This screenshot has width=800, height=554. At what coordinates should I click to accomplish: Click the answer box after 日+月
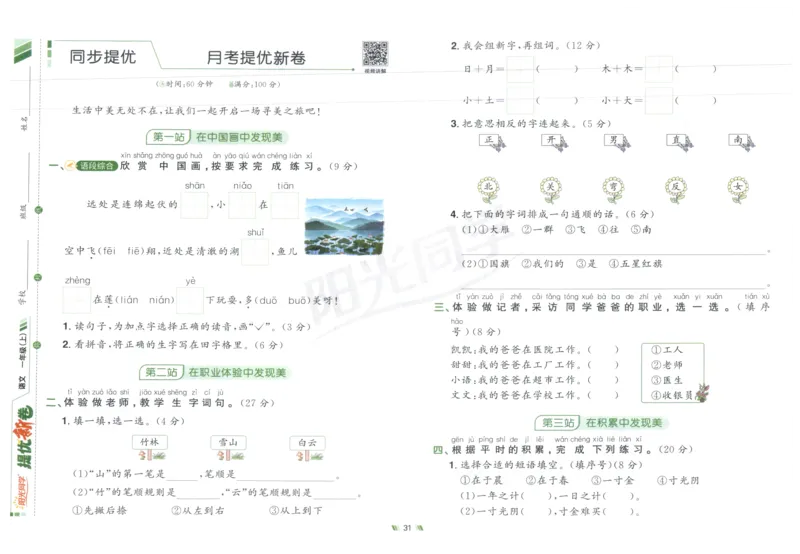[x=520, y=69]
